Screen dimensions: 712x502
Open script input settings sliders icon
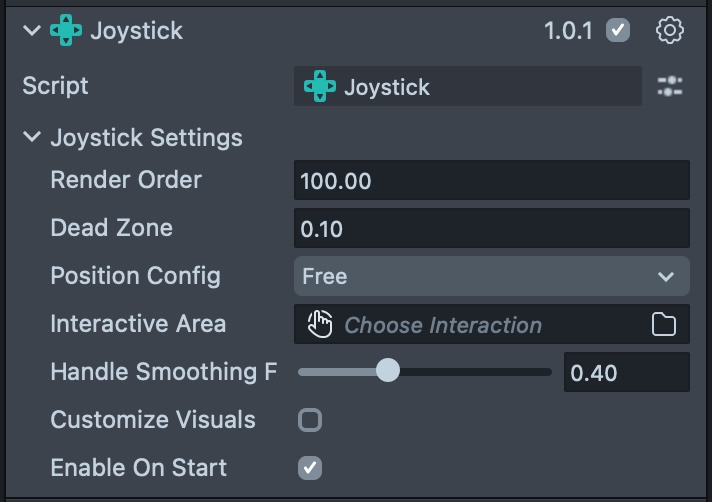[x=670, y=87]
